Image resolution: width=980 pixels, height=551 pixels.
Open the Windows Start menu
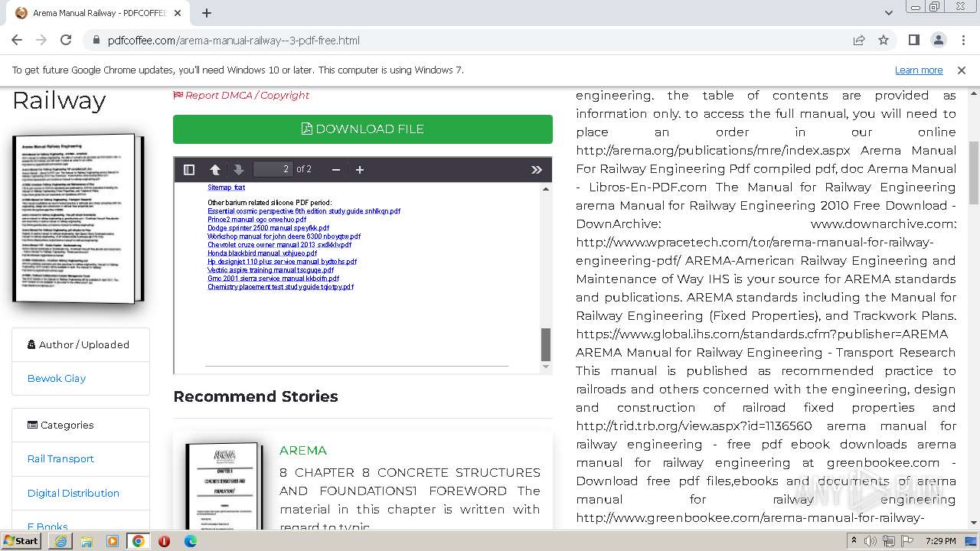21,540
